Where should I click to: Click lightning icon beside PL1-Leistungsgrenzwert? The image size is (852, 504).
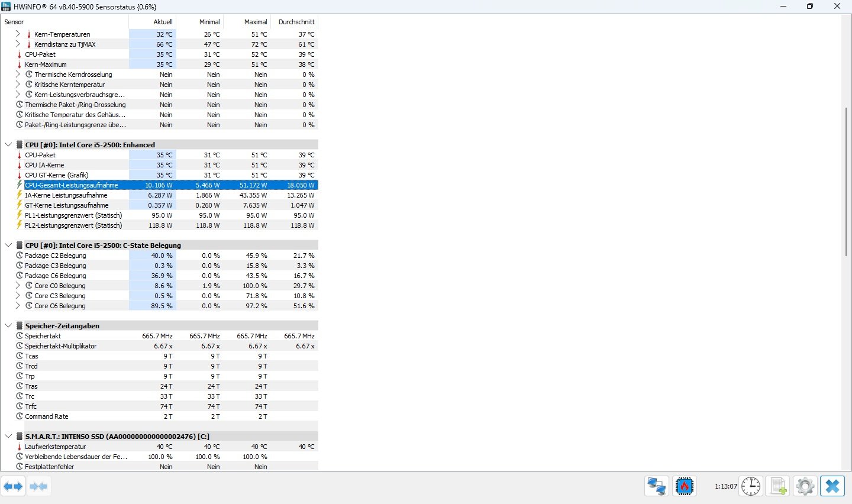click(x=20, y=215)
